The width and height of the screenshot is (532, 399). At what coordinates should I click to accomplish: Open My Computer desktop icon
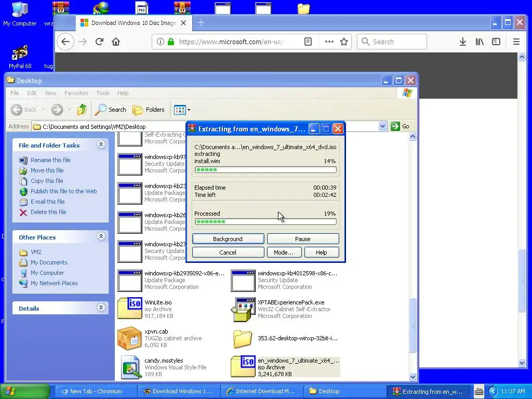pos(20,14)
